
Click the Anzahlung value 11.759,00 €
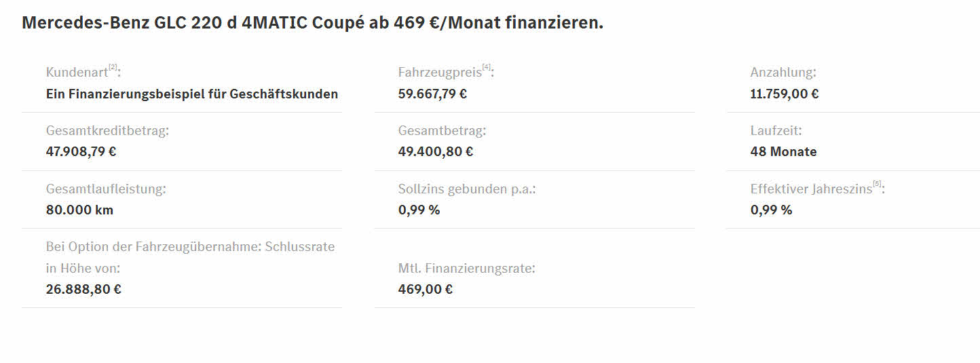click(x=785, y=94)
